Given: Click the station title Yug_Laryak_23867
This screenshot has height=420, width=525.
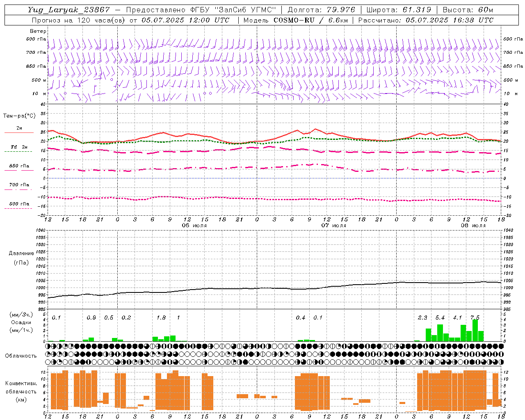Looking at the screenshot, I should (x=69, y=10).
